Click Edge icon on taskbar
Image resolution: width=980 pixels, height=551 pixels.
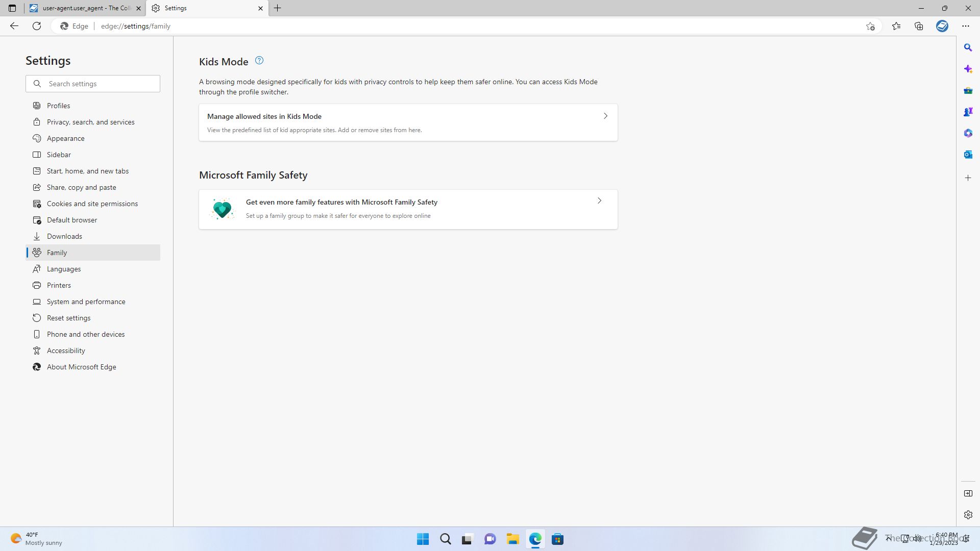click(x=535, y=539)
